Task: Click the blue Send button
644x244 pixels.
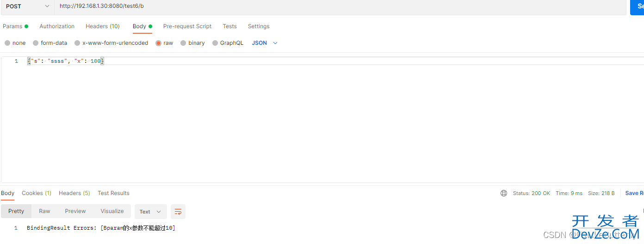Action: point(637,6)
